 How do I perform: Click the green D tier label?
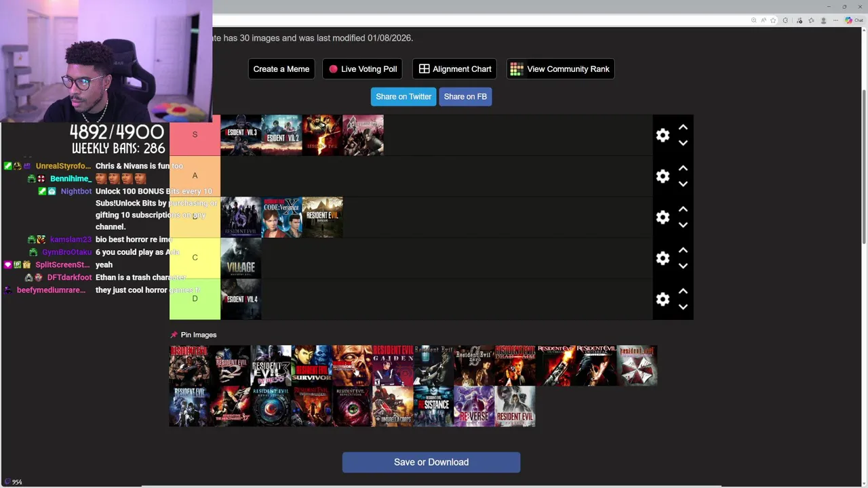(195, 299)
